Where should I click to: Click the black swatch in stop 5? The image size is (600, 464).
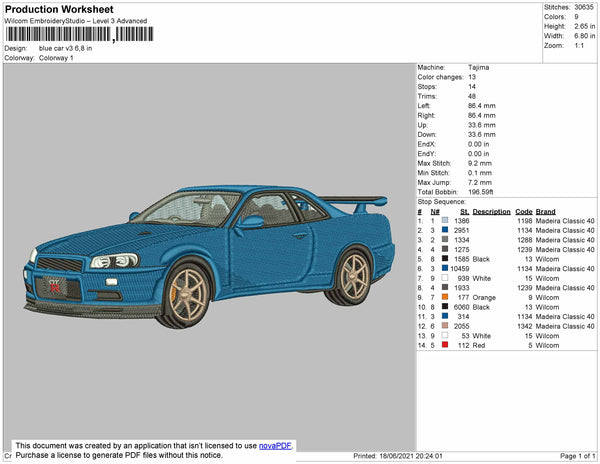(x=445, y=258)
